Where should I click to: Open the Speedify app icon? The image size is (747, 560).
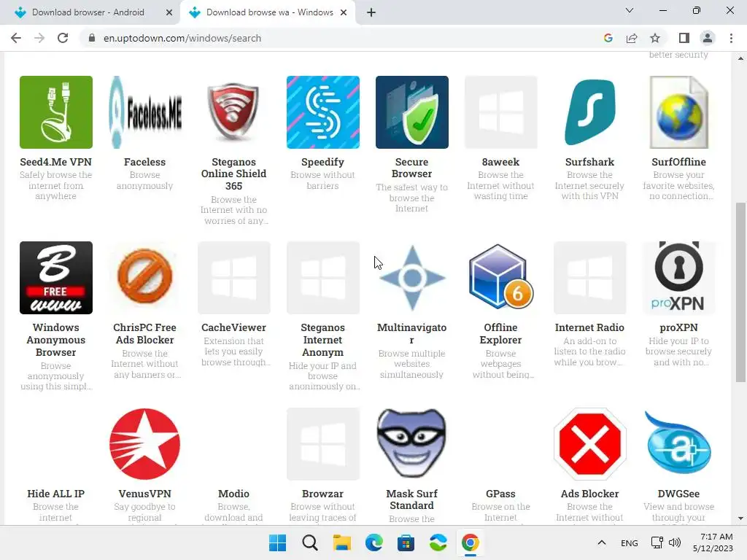[322, 112]
